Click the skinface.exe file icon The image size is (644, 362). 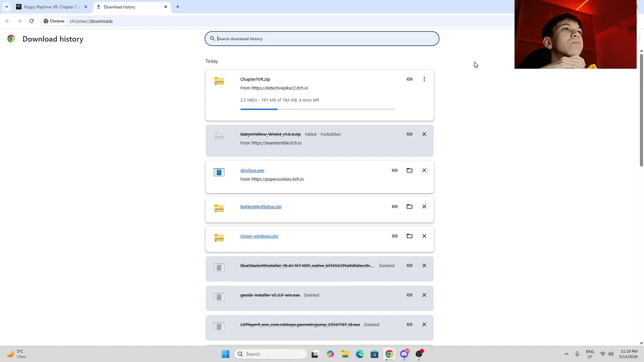(x=219, y=172)
